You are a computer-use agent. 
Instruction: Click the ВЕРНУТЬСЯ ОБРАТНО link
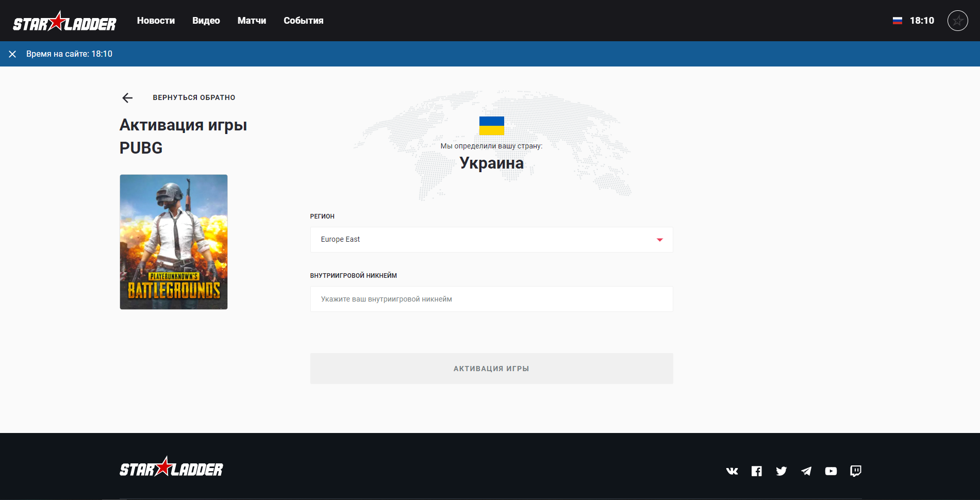(x=194, y=97)
